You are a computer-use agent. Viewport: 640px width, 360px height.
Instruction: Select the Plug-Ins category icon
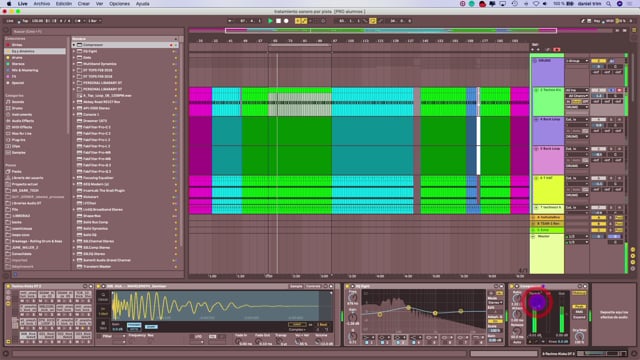coord(8,140)
